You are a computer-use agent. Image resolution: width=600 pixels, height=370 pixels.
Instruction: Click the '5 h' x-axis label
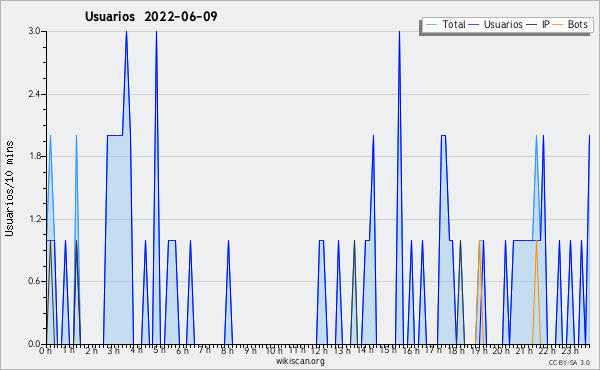tap(160, 350)
